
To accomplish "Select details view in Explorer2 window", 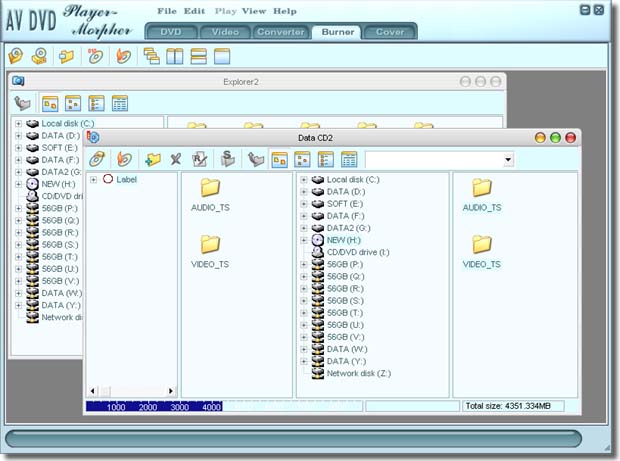I will coord(120,104).
